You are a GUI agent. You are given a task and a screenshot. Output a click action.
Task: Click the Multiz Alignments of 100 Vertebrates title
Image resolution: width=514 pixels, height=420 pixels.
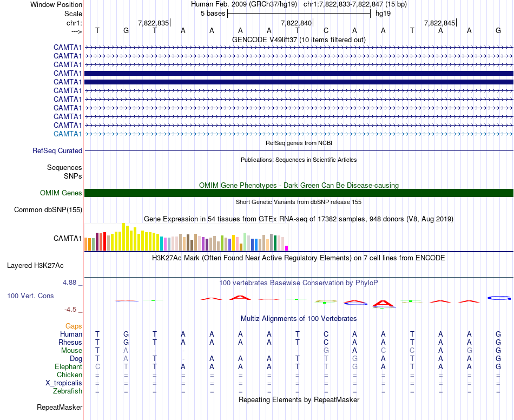(299, 318)
